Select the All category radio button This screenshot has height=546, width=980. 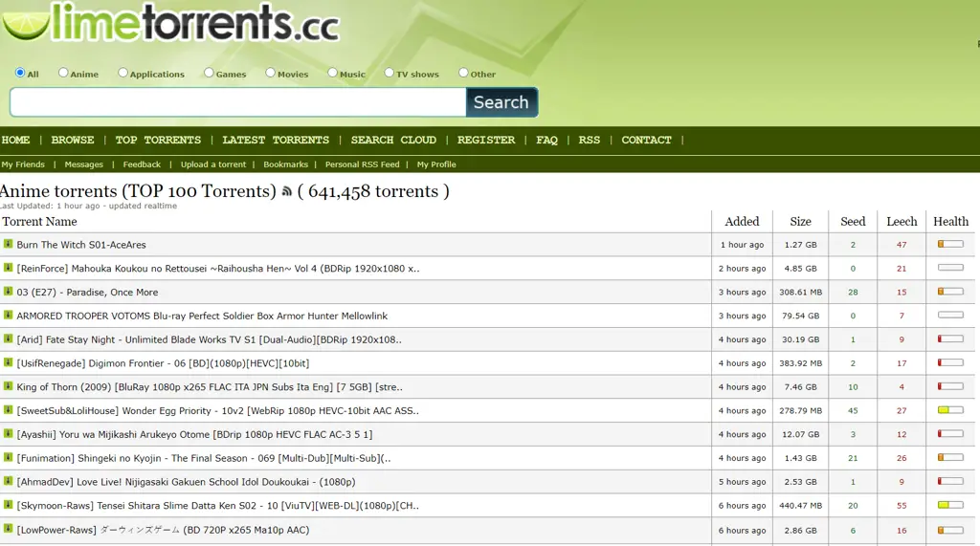pyautogui.click(x=20, y=73)
